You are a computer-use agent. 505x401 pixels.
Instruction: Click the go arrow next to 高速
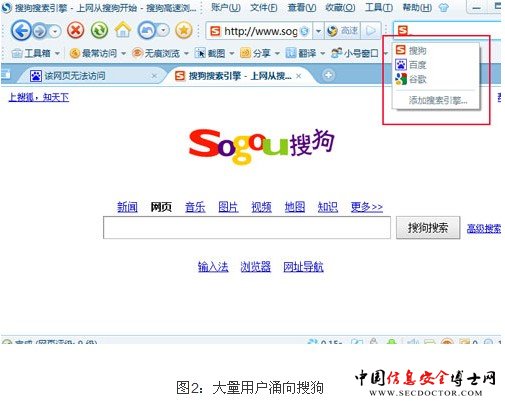pos(370,31)
